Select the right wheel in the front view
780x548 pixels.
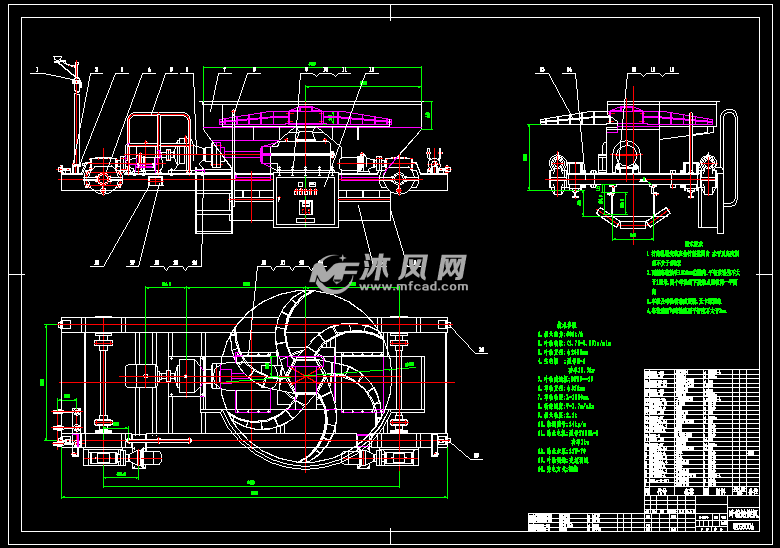[x=400, y=178]
